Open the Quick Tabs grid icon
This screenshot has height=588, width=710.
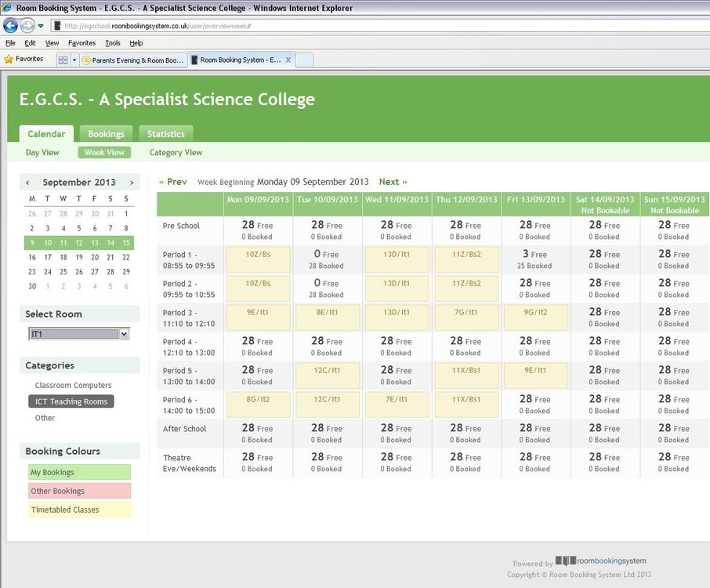63,60
